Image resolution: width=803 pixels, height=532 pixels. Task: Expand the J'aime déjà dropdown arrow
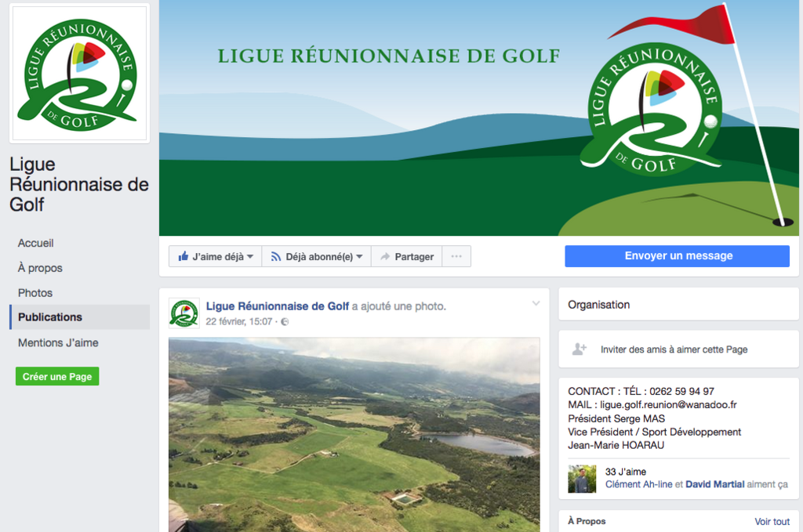pos(250,256)
